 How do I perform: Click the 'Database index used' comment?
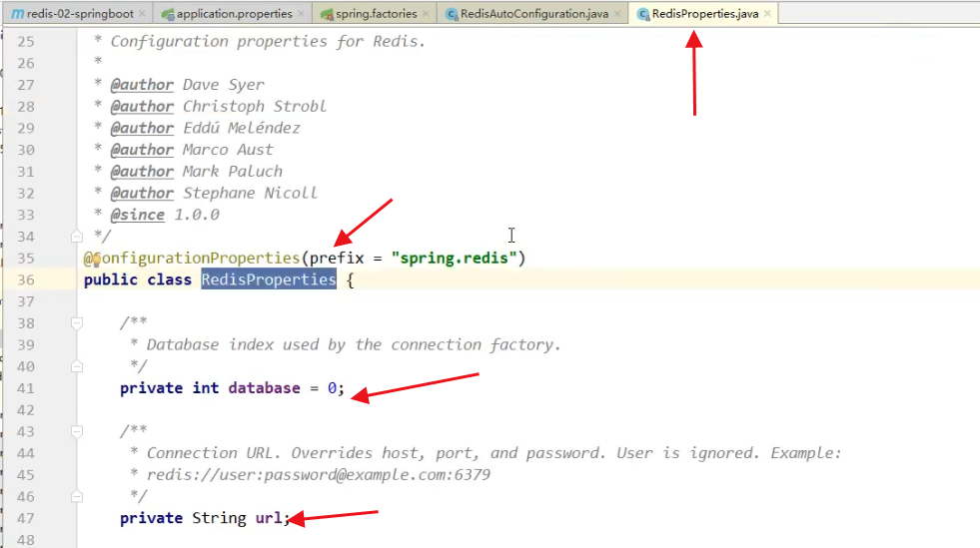354,344
